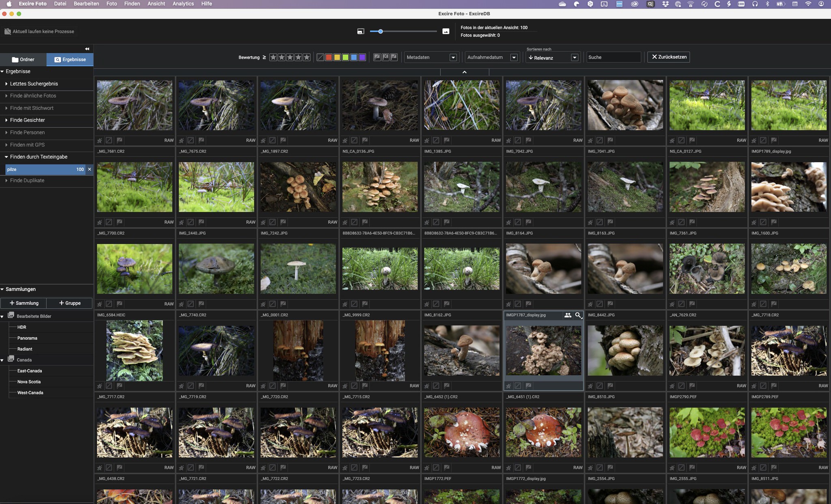Toggle flag under IMG_8442.JPG thumbnail
This screenshot has width=831, height=504.
pos(610,386)
